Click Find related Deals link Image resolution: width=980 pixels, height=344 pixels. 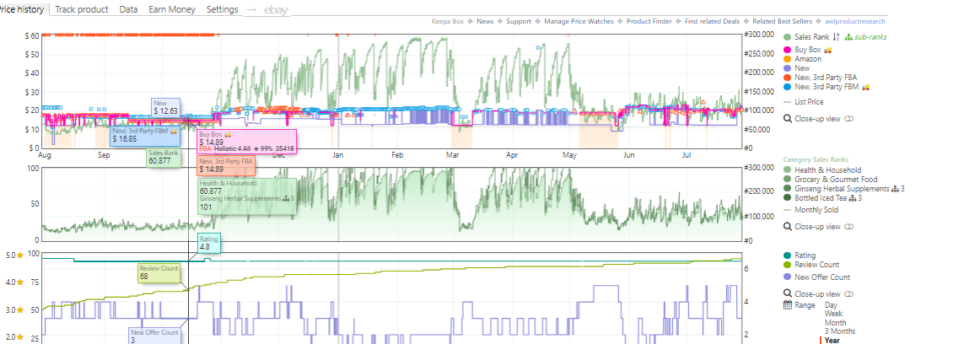[x=712, y=21]
